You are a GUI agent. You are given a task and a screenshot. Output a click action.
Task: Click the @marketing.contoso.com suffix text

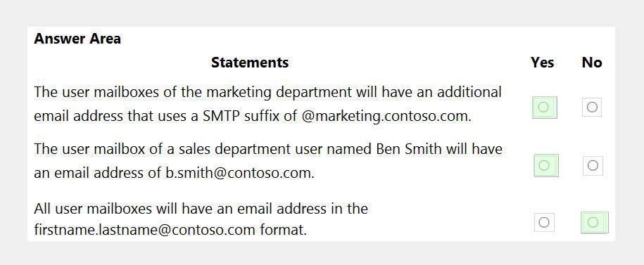click(x=386, y=117)
